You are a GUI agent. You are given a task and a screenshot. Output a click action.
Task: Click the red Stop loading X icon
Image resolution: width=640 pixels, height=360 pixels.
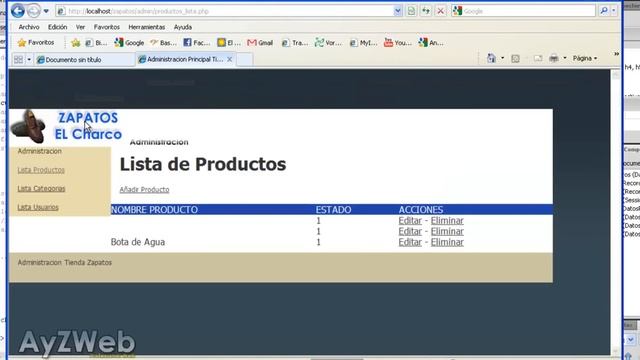click(440, 11)
